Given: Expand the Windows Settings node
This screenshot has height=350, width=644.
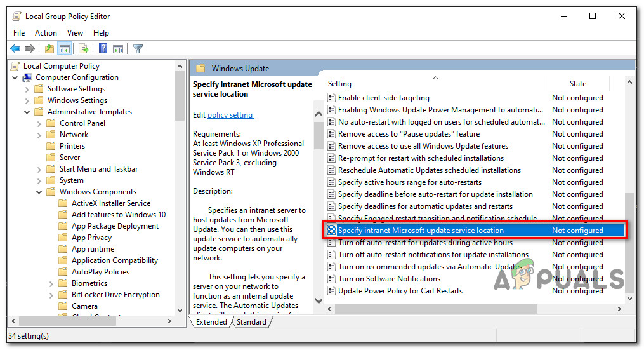Looking at the screenshot, I should tap(27, 101).
